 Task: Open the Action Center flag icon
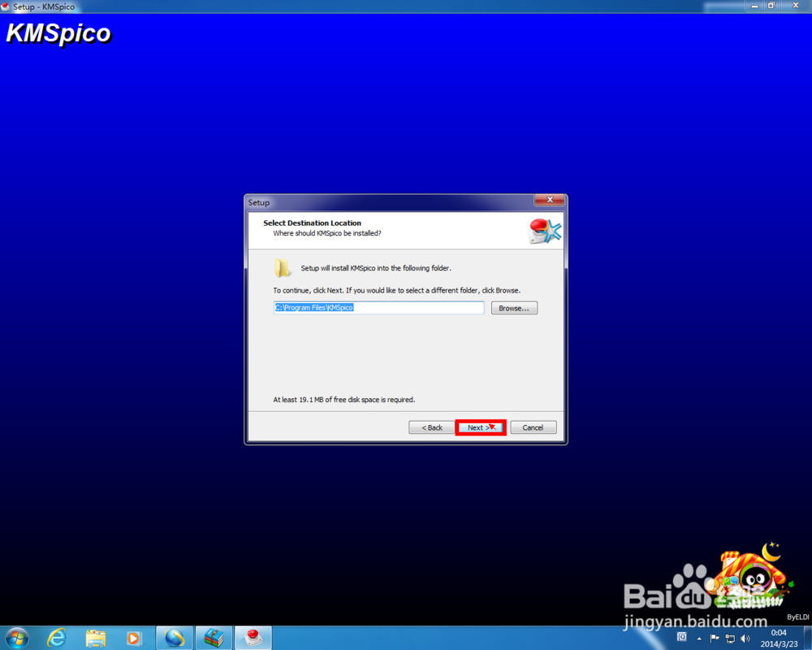point(714,639)
